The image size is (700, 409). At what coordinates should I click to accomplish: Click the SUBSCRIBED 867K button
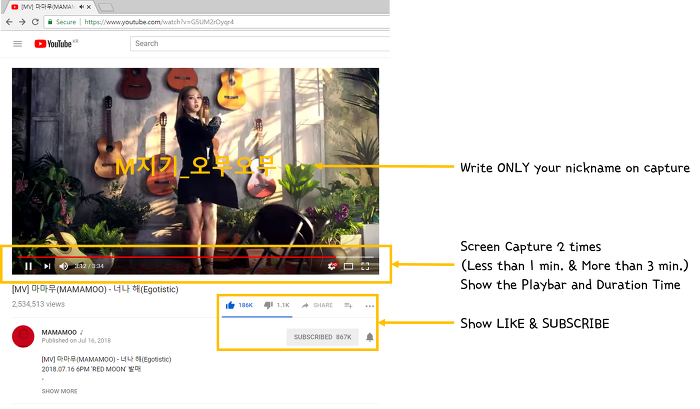click(x=322, y=337)
